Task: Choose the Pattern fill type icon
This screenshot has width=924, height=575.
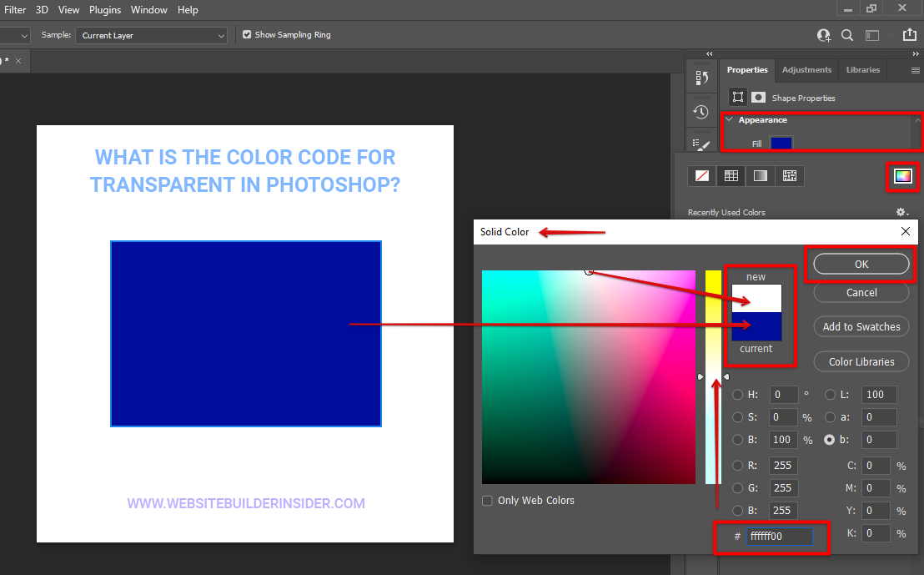Action: click(789, 176)
